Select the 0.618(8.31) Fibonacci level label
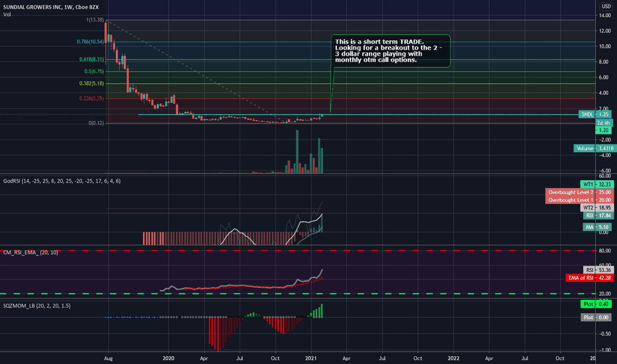This screenshot has height=364, width=617. [91, 60]
